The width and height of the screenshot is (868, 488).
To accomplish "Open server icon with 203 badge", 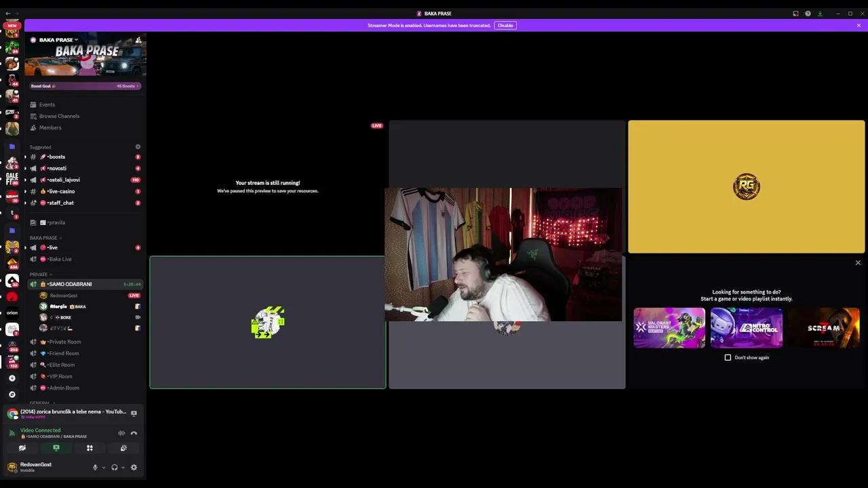I will click(12, 346).
